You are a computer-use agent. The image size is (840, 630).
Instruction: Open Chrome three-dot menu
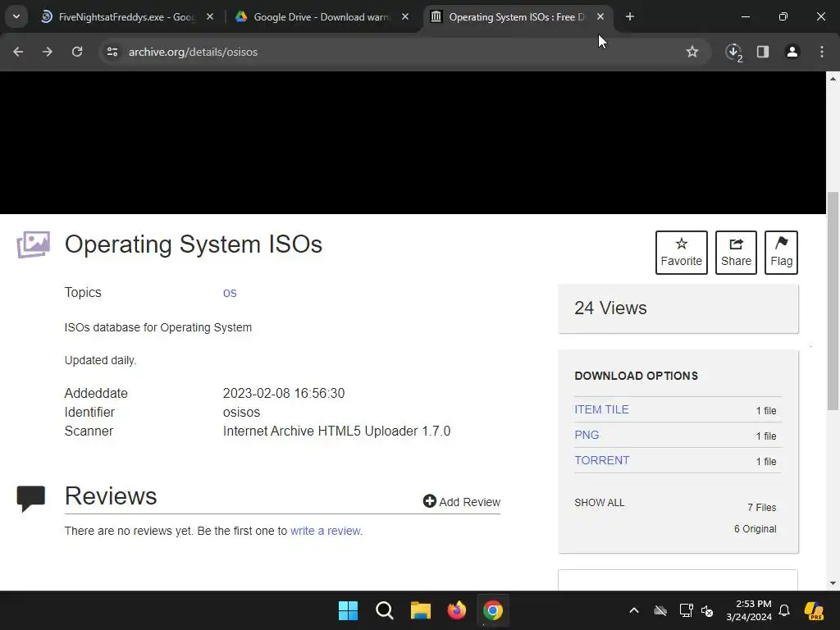(822, 52)
